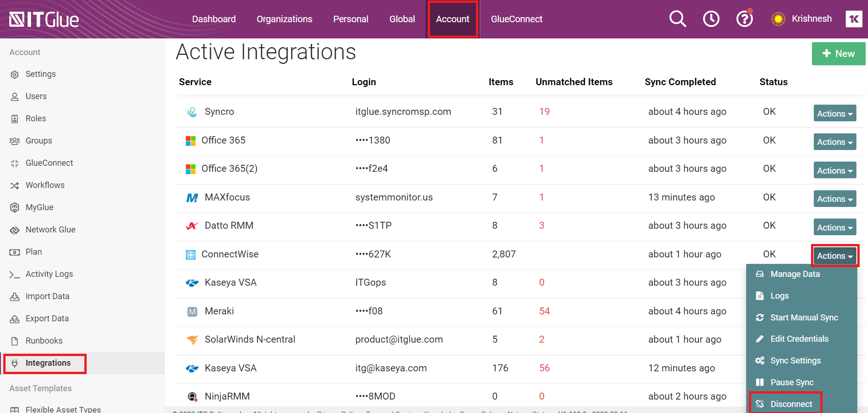This screenshot has height=413, width=868.
Task: Click the Kaseya VSA unmatched count 56
Action: point(545,368)
